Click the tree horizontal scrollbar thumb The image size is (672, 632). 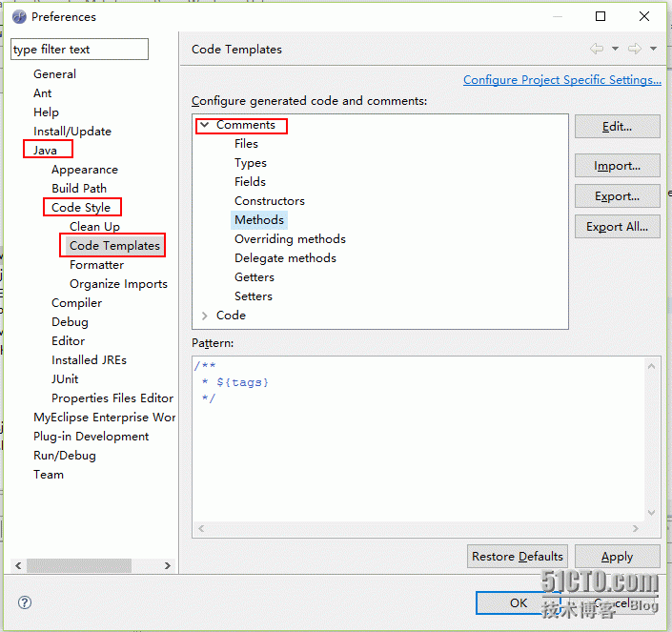point(79,565)
